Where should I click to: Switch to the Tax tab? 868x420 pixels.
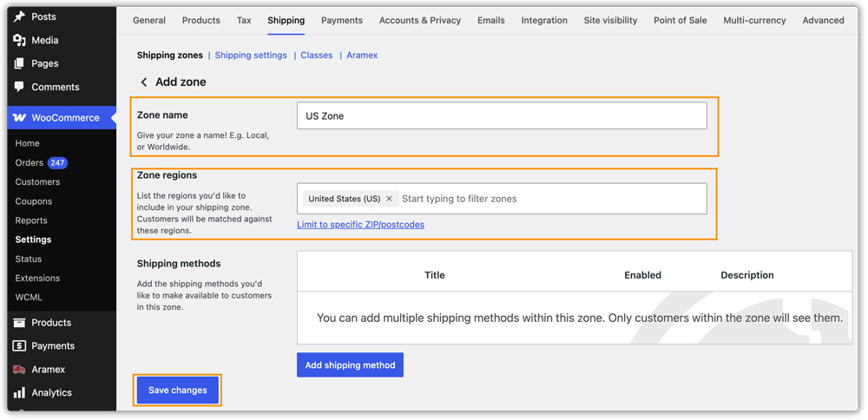(x=244, y=21)
